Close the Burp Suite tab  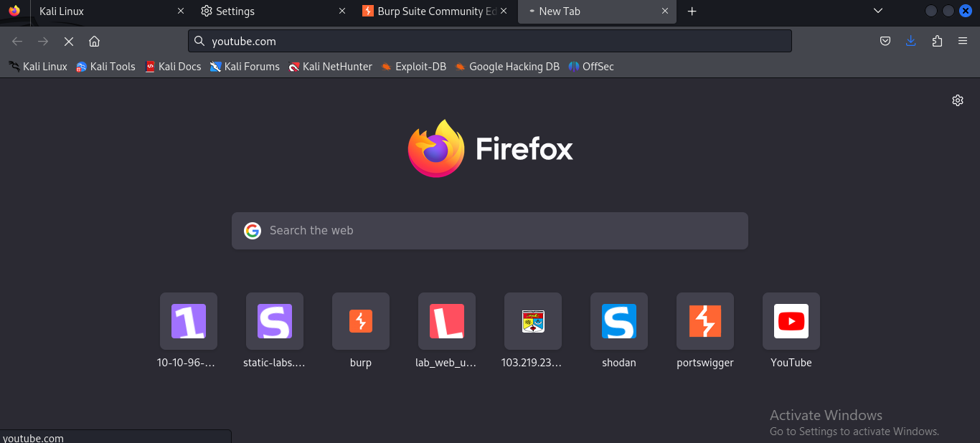(504, 11)
